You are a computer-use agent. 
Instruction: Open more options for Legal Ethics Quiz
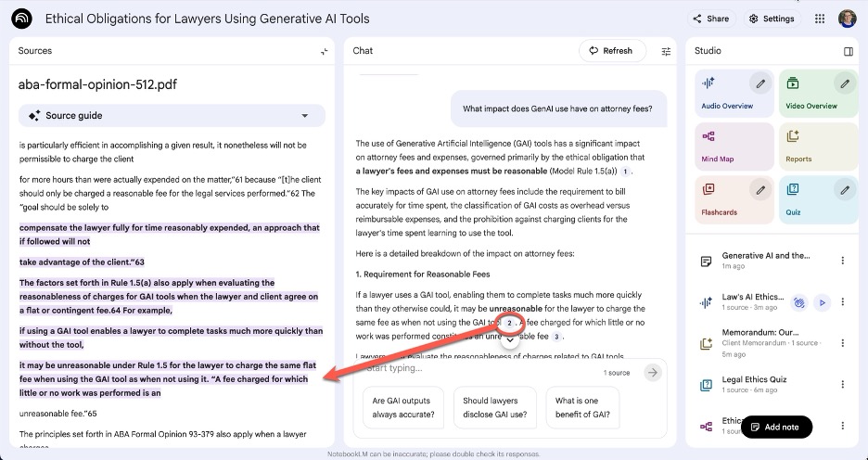(842, 384)
